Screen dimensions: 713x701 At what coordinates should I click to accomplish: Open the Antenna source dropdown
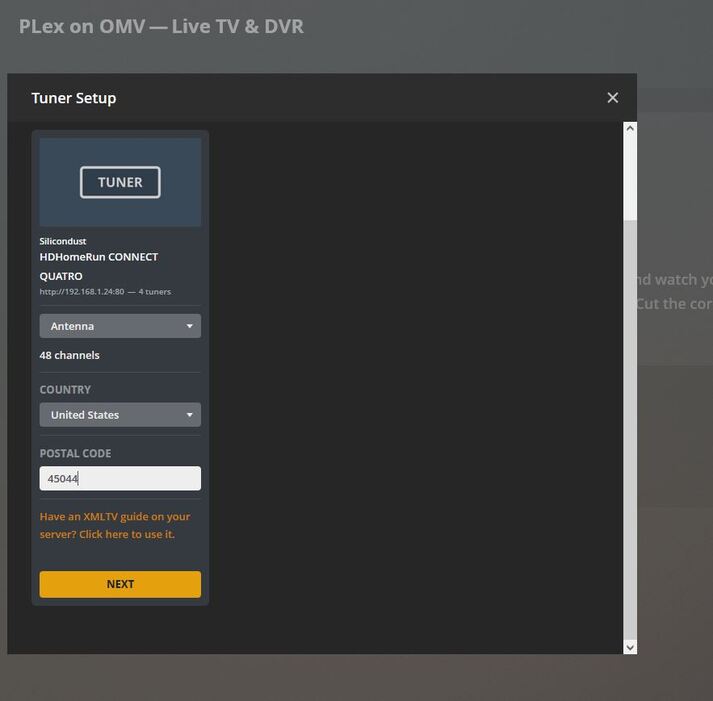tap(120, 326)
